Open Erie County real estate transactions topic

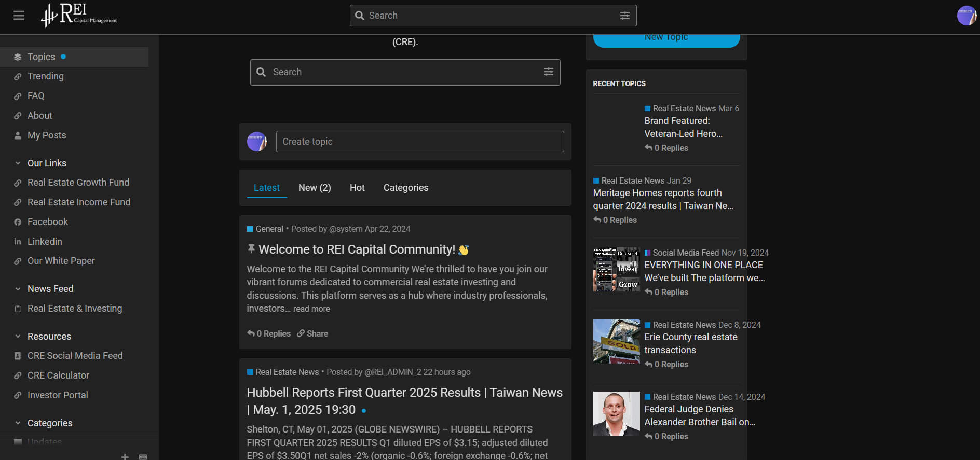(x=691, y=343)
